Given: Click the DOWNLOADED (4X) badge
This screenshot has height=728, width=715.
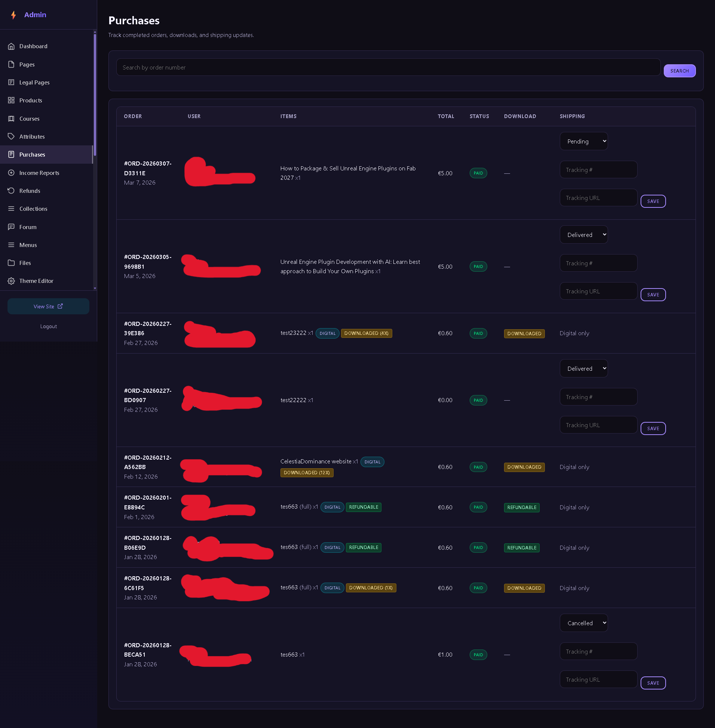Looking at the screenshot, I should tap(366, 333).
